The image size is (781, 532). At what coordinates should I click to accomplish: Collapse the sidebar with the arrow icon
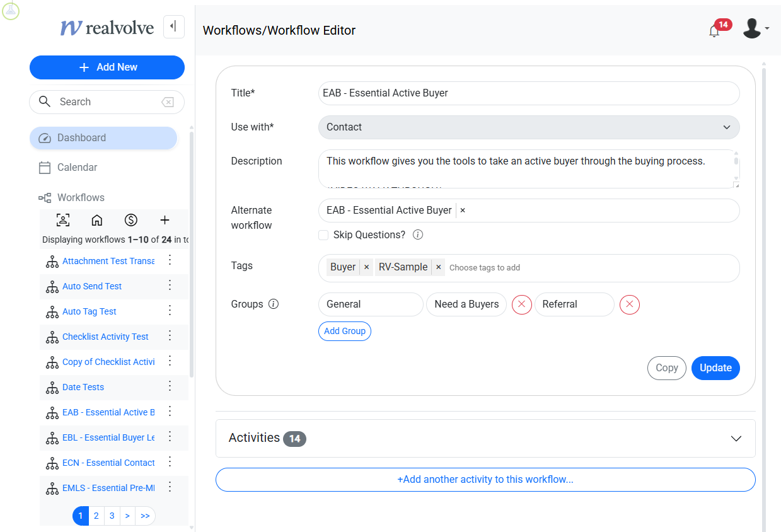173,27
